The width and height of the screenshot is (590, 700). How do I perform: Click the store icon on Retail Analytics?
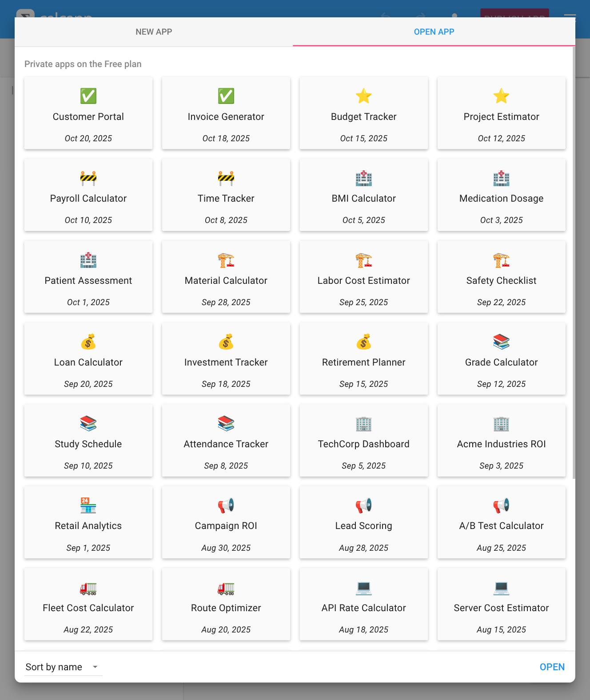[88, 505]
